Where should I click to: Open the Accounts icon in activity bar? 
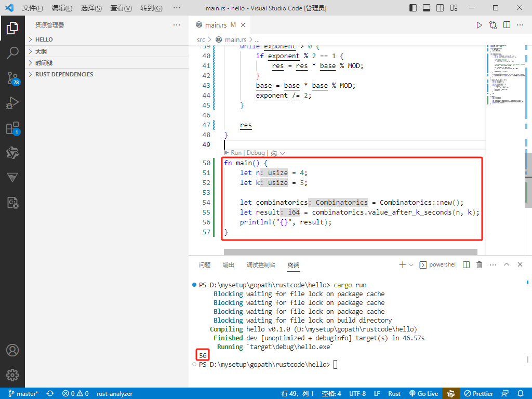(x=12, y=350)
